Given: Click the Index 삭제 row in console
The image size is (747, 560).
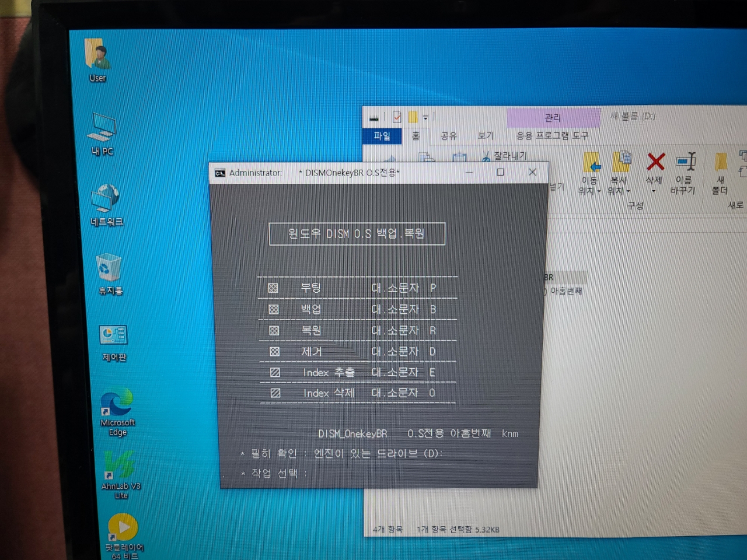Looking at the screenshot, I should 357,393.
